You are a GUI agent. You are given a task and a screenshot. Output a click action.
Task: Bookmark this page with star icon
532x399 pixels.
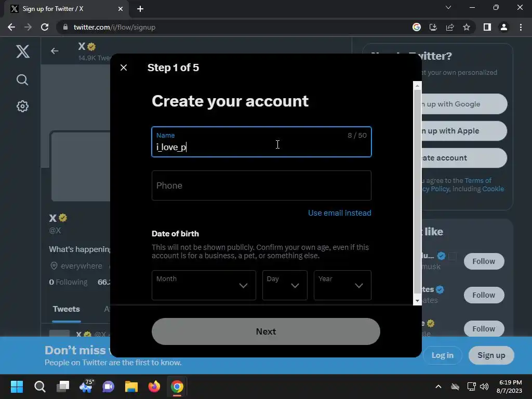pos(467,27)
